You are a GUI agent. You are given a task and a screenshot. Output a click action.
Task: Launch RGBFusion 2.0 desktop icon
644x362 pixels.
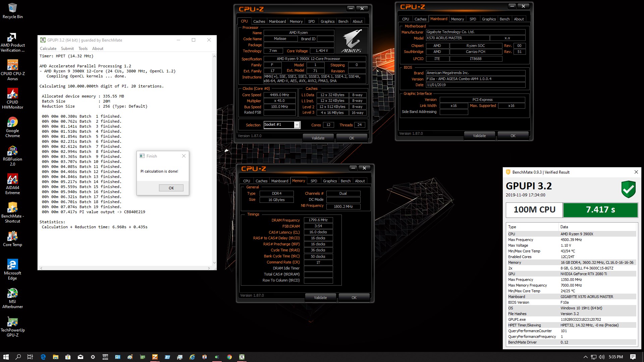pos(12,156)
